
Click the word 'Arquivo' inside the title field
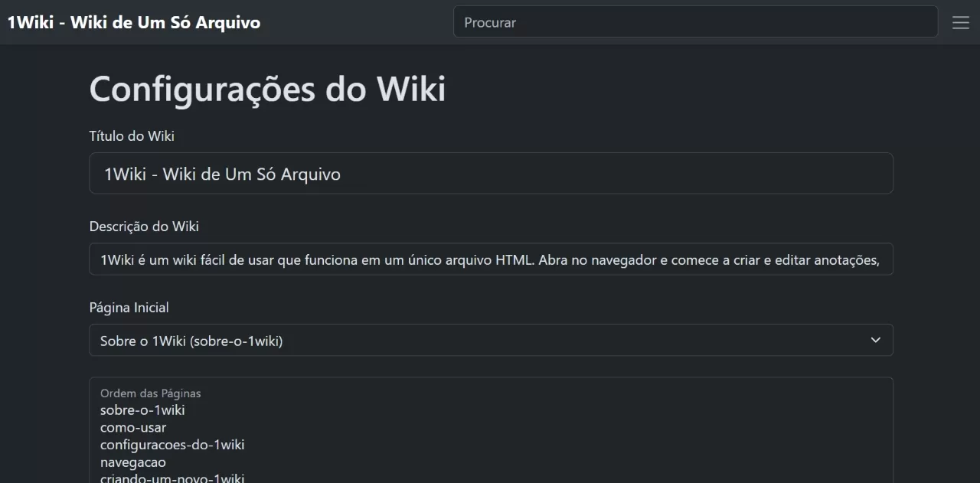tap(311, 175)
